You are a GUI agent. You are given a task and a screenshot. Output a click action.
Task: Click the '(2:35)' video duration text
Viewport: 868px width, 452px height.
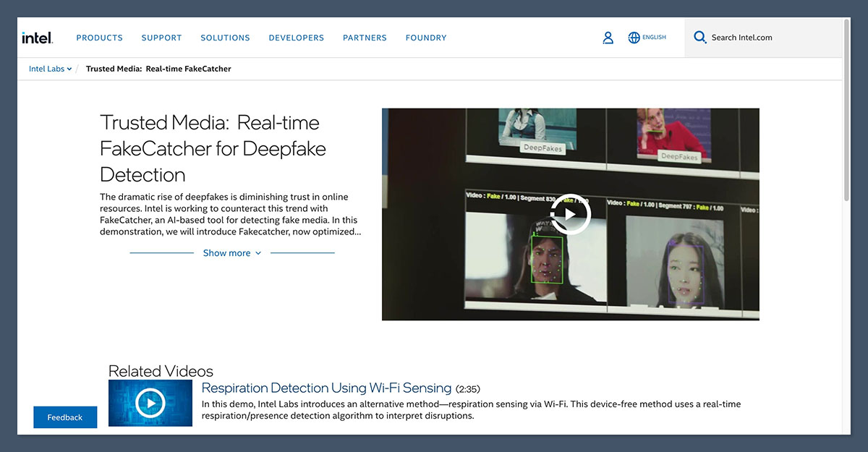[x=469, y=389]
